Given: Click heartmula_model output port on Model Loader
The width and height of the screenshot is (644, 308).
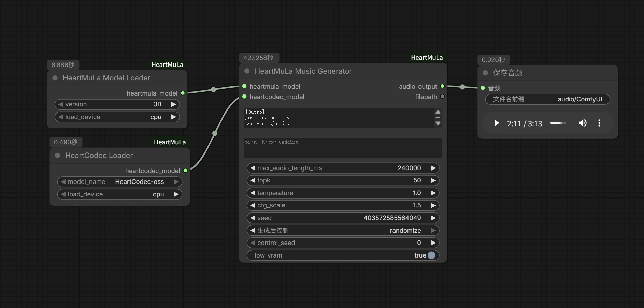Looking at the screenshot, I should (x=183, y=93).
